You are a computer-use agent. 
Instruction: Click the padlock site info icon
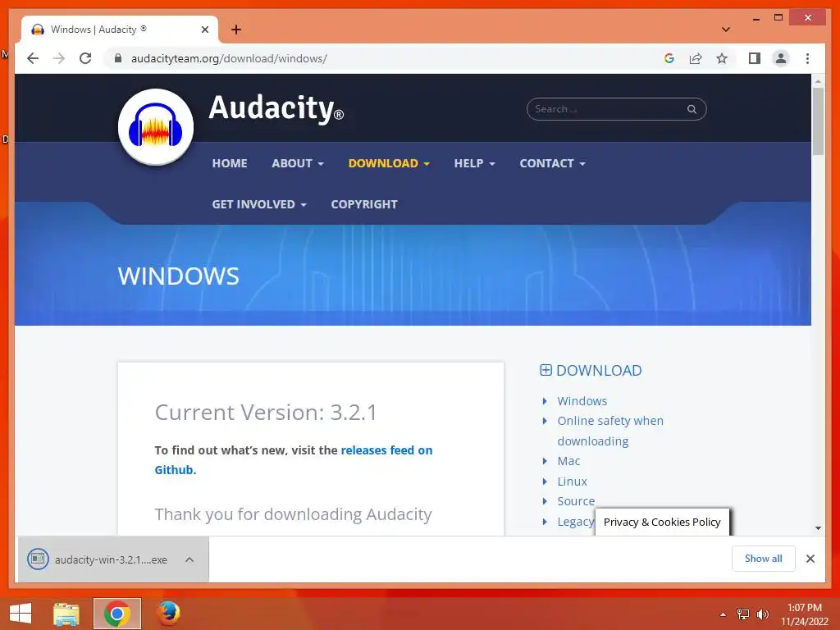118,58
